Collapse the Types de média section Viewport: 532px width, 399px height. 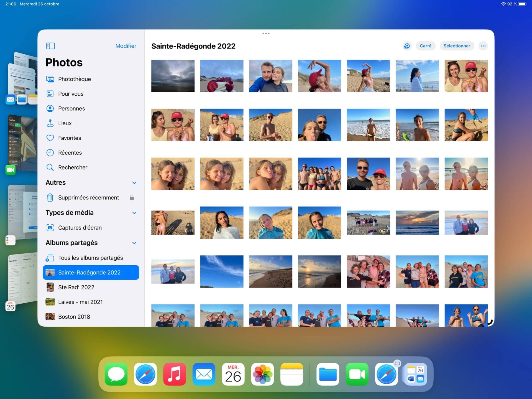click(x=134, y=213)
